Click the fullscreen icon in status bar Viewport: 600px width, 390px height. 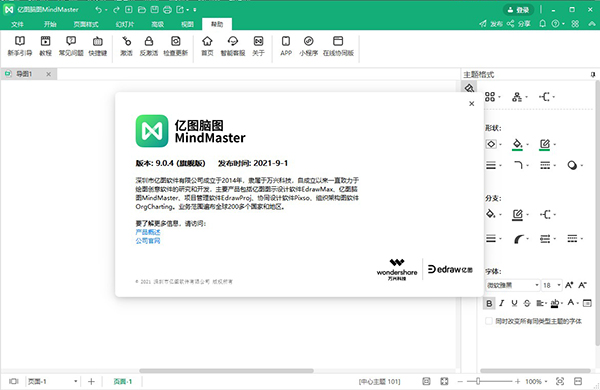pyautogui.click(x=444, y=381)
